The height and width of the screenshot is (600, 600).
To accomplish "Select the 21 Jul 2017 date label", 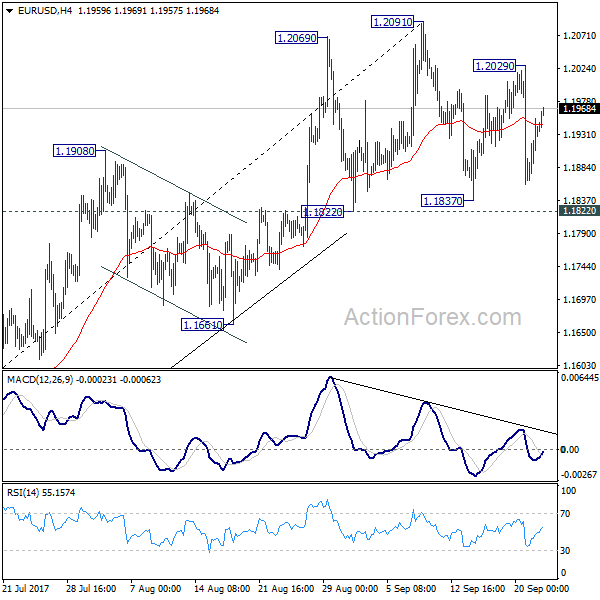I will [x=26, y=588].
